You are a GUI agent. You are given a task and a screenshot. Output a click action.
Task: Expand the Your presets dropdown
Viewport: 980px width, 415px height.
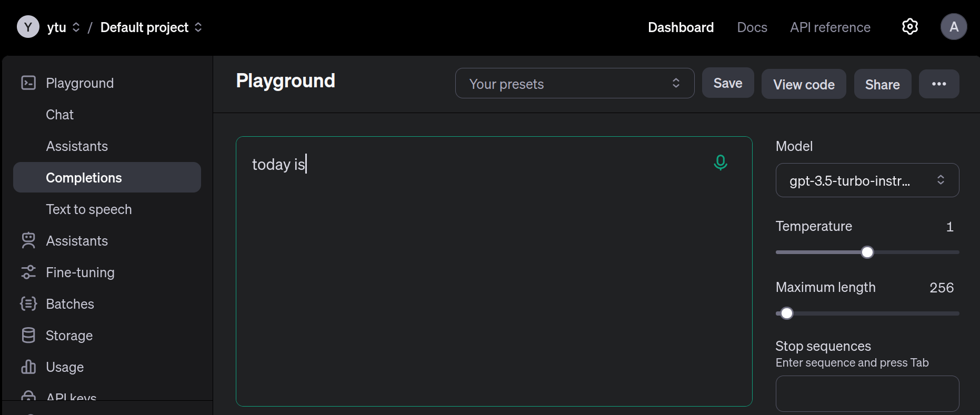575,84
